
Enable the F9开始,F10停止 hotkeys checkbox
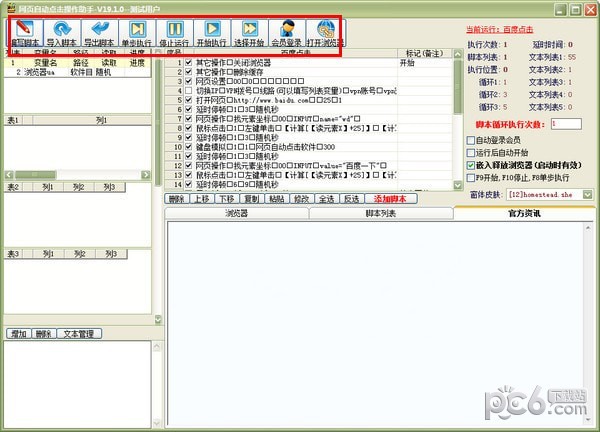471,178
